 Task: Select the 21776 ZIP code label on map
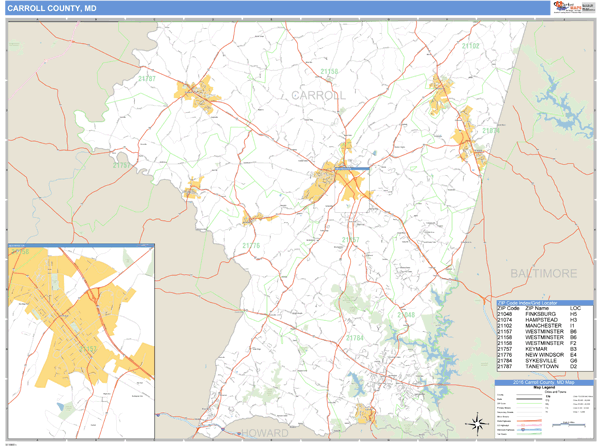[250, 245]
